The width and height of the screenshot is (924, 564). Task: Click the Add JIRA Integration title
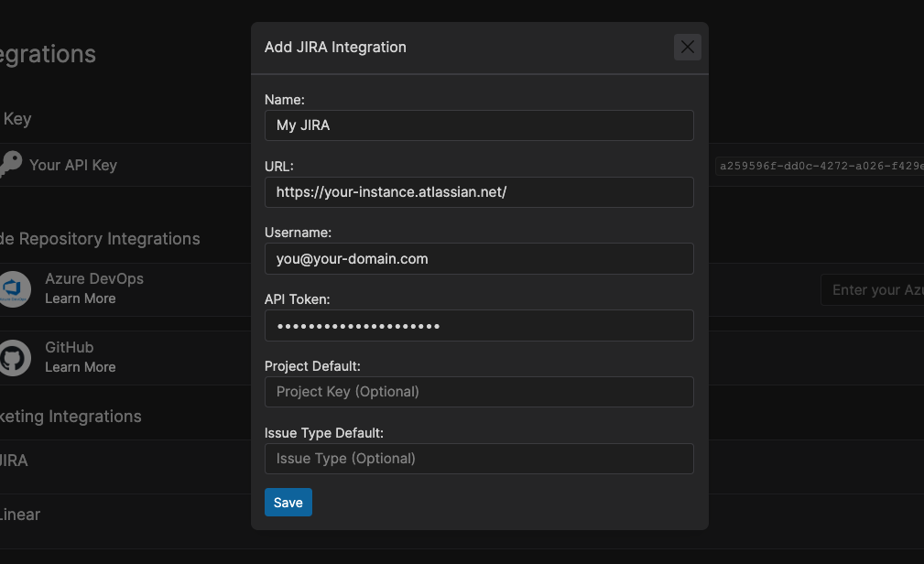click(x=335, y=47)
